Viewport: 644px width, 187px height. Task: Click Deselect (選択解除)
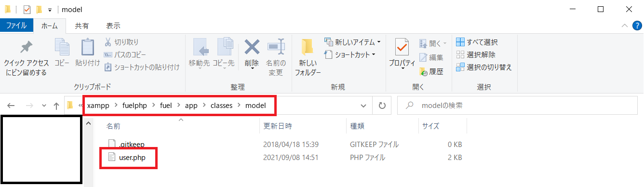click(475, 54)
